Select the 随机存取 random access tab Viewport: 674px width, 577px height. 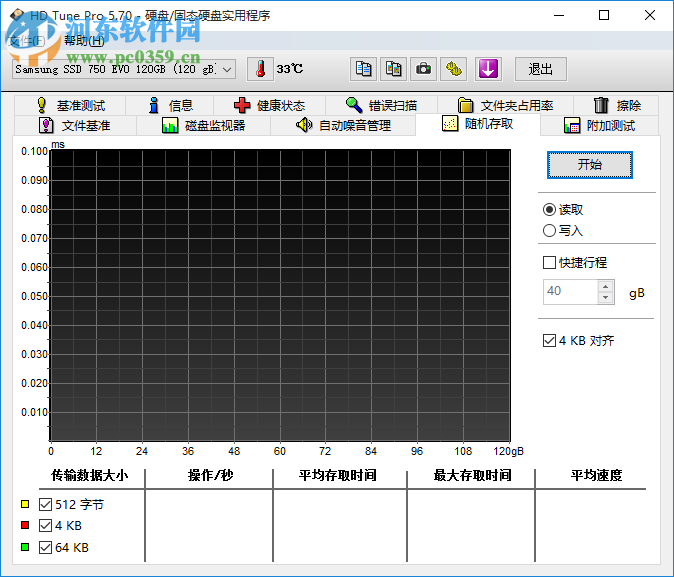pos(478,124)
